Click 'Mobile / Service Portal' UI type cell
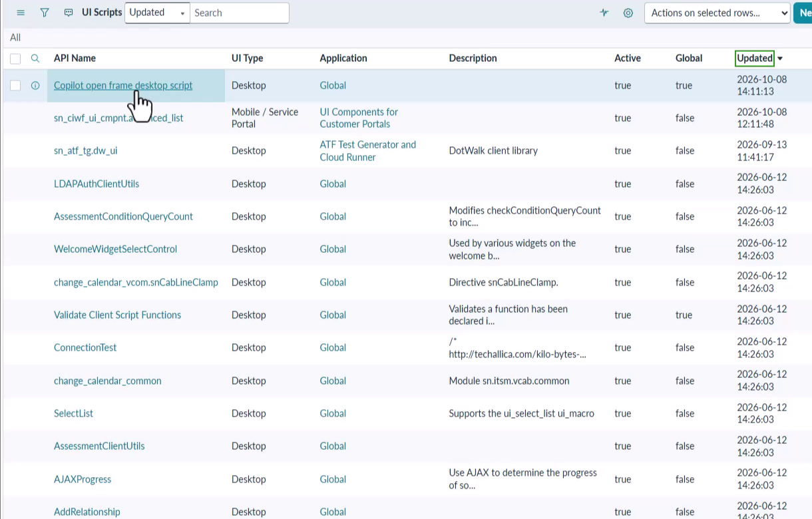Screen dimensions: 812x519 click(265, 118)
